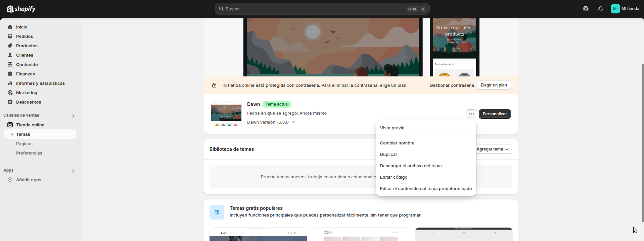The image size is (644, 241).
Task: Click the three-dot actions button for Dawn
Action: [x=471, y=114]
